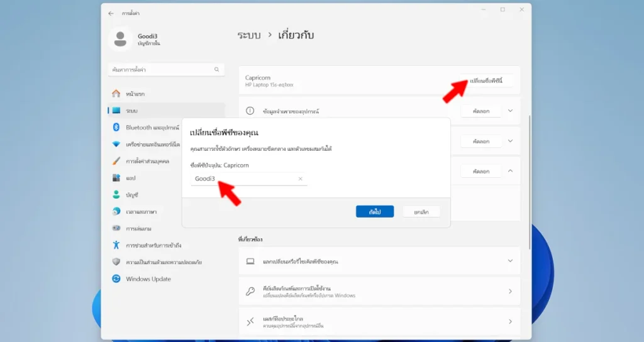Go back using the top-left arrow
644x342 pixels.
pyautogui.click(x=111, y=13)
